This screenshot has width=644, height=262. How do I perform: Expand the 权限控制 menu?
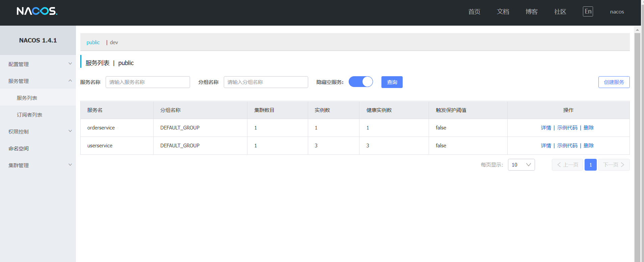point(38,132)
